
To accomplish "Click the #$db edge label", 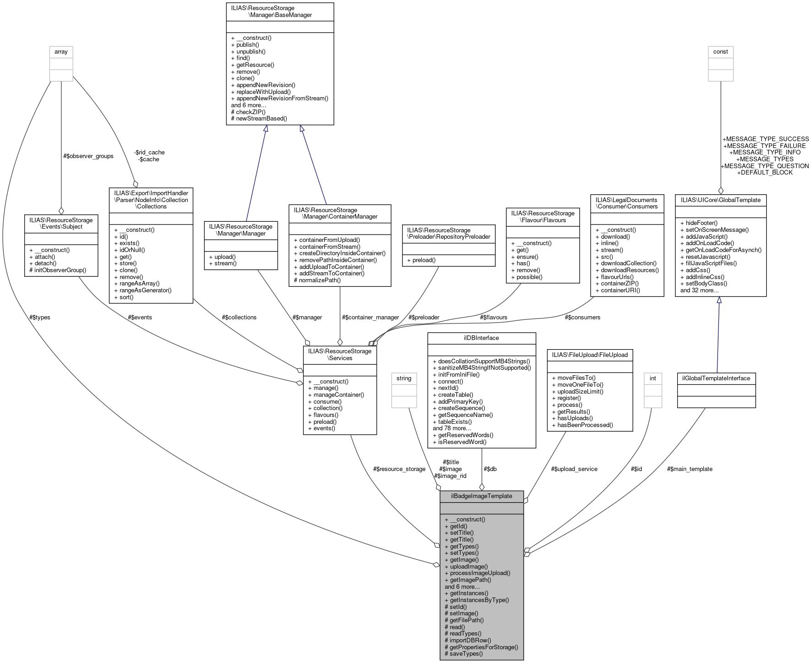I will pos(490,469).
